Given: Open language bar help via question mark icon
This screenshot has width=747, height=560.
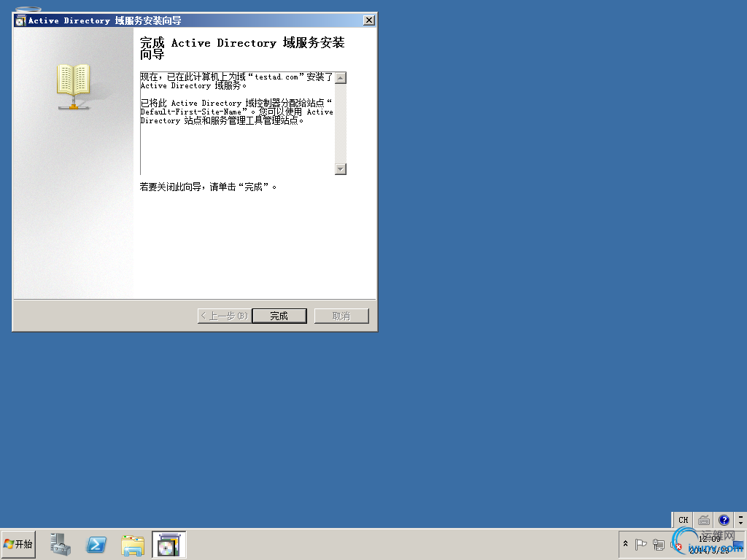Looking at the screenshot, I should (x=724, y=520).
